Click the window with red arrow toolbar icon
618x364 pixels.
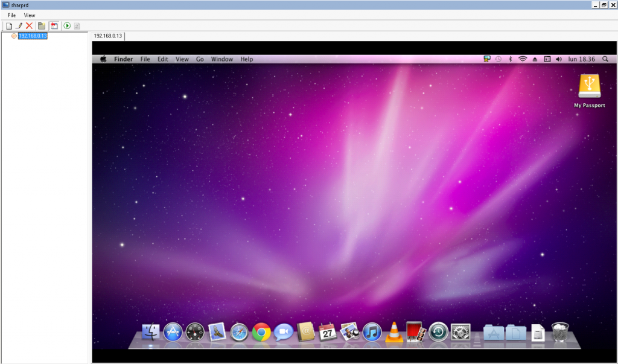(x=54, y=26)
